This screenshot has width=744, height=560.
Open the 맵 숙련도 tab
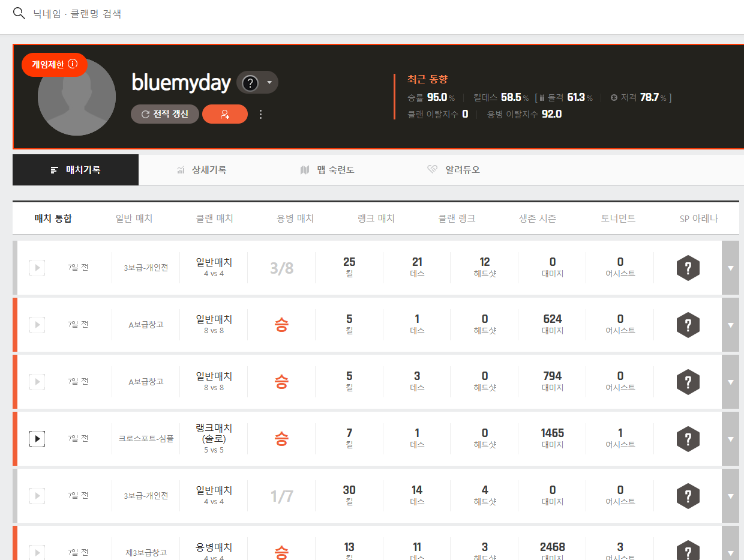click(328, 170)
